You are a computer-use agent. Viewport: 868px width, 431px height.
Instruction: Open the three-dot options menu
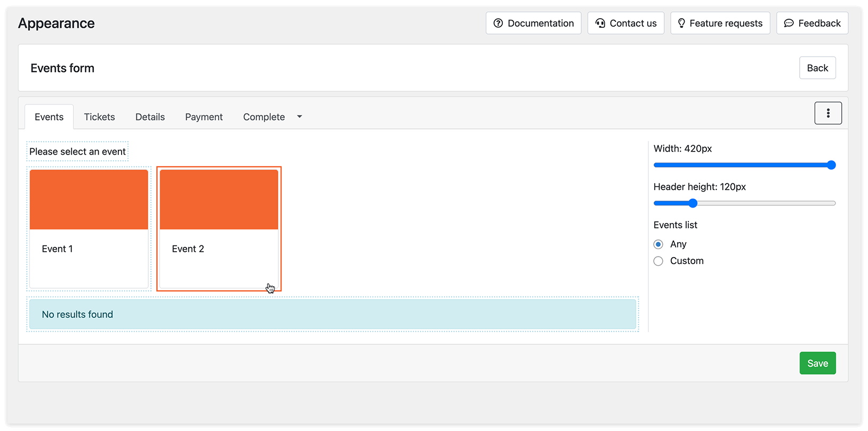tap(827, 113)
